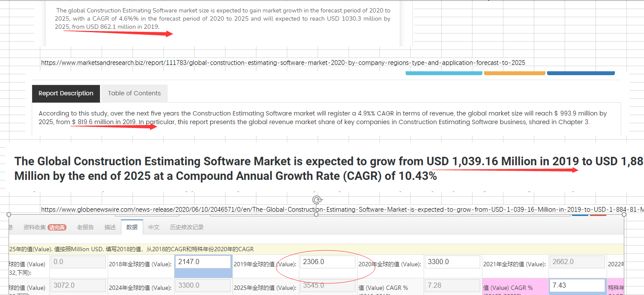Click the marketsandresearch.biz report URL

283,63
